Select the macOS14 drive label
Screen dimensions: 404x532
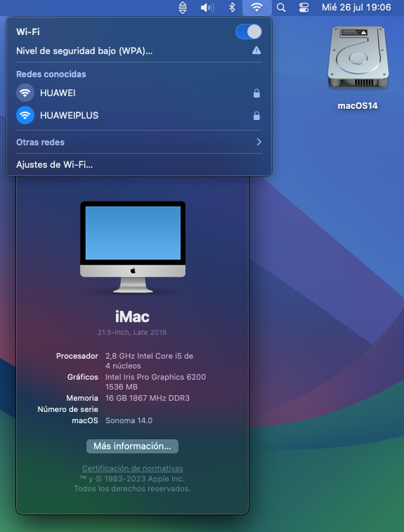pyautogui.click(x=358, y=106)
